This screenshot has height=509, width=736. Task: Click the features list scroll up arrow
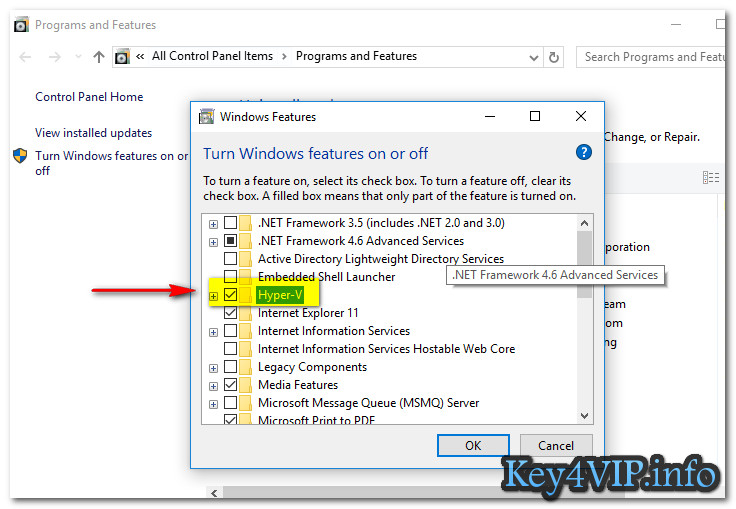584,223
